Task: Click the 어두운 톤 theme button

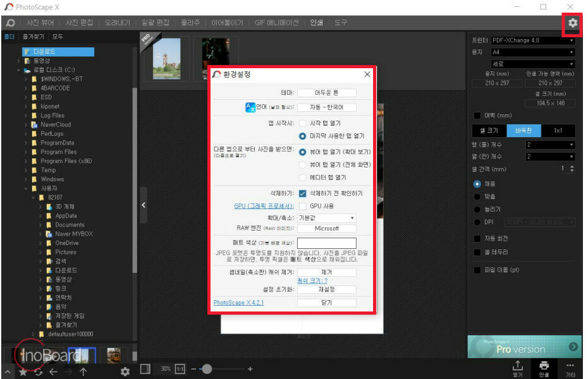Action: click(x=327, y=93)
